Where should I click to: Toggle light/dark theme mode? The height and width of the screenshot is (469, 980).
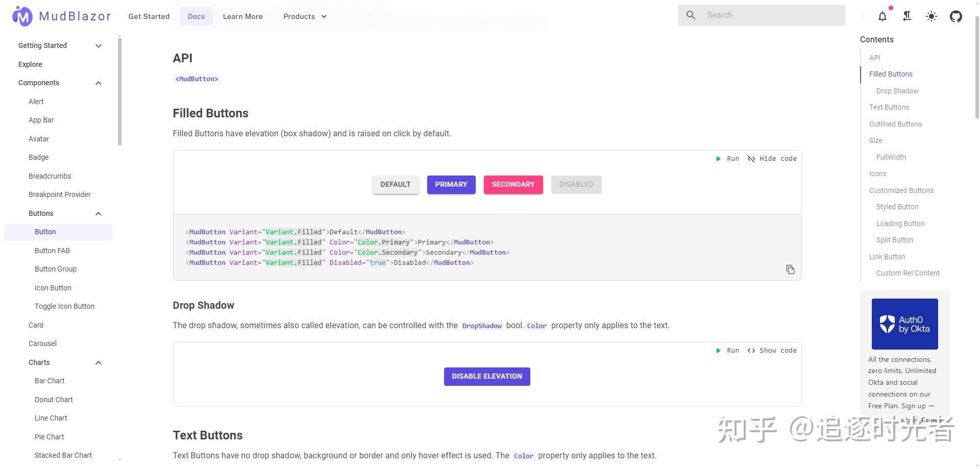tap(932, 16)
